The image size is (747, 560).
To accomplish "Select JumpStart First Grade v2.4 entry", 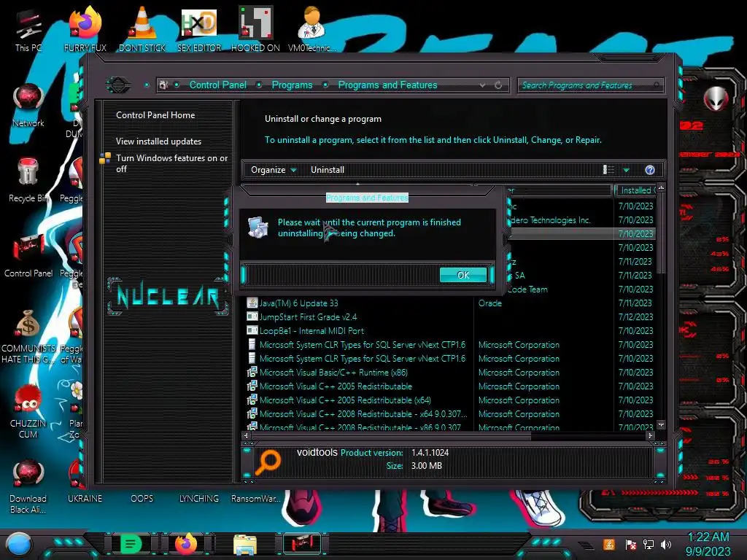I will point(308,317).
